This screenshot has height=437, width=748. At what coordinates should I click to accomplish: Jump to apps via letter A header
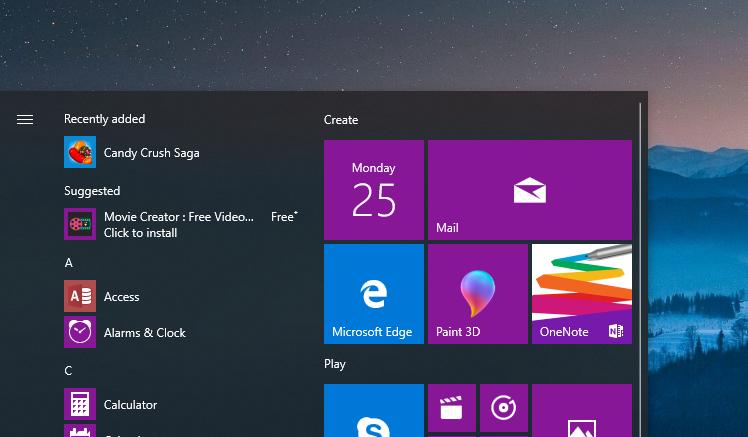pyautogui.click(x=69, y=263)
